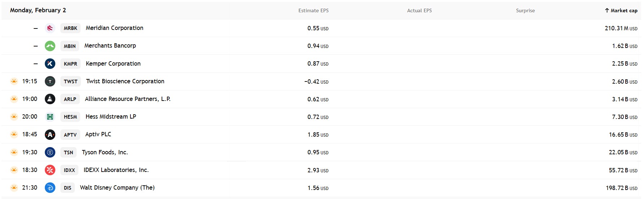Click the Hess Midstream logo icon
644x199 pixels.
(50, 117)
